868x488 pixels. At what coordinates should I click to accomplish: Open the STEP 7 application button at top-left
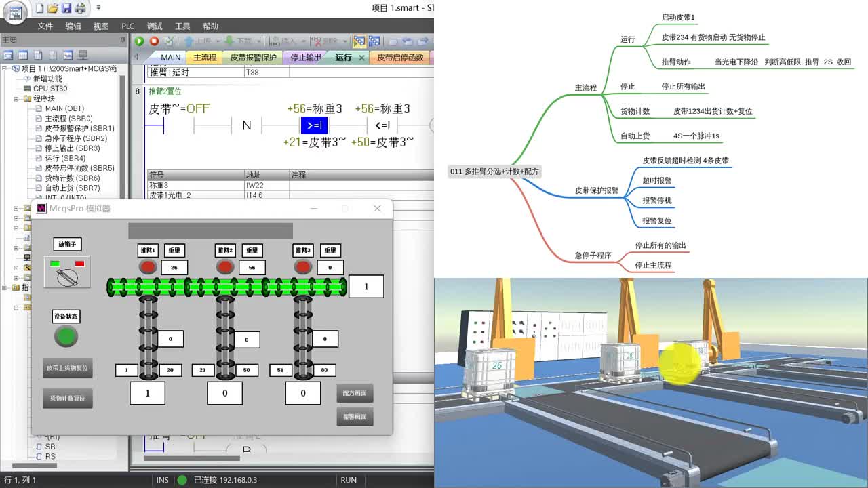click(x=15, y=12)
